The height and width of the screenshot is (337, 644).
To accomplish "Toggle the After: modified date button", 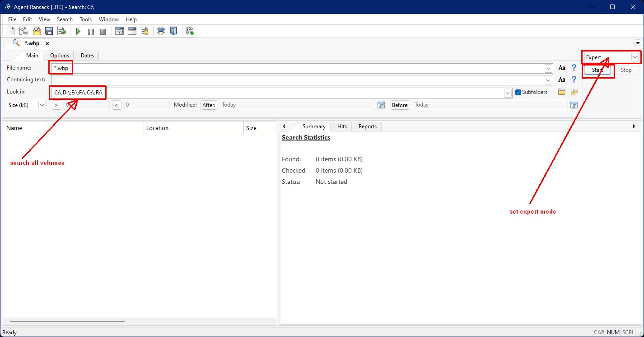I will pos(209,105).
